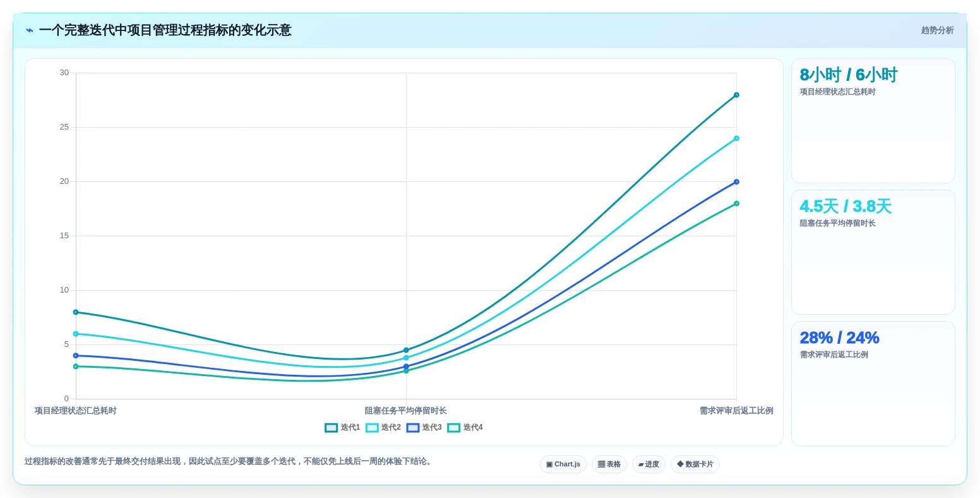Select the 8小时 / 6小时 metric card value
Screen dimensions: 980x498
[x=848, y=75]
